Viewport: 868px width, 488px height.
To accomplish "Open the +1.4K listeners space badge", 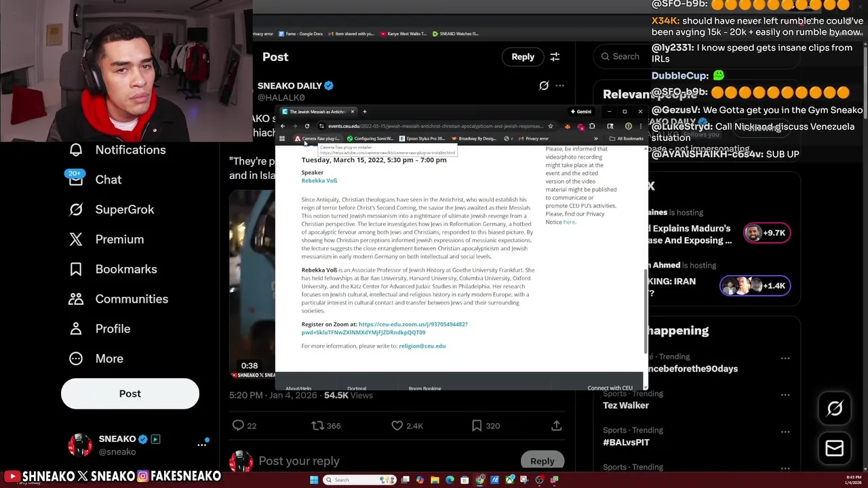I will tap(755, 285).
